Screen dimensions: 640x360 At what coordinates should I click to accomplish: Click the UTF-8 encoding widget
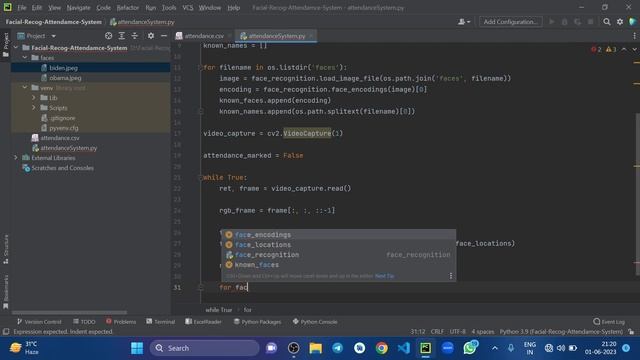coord(458,332)
